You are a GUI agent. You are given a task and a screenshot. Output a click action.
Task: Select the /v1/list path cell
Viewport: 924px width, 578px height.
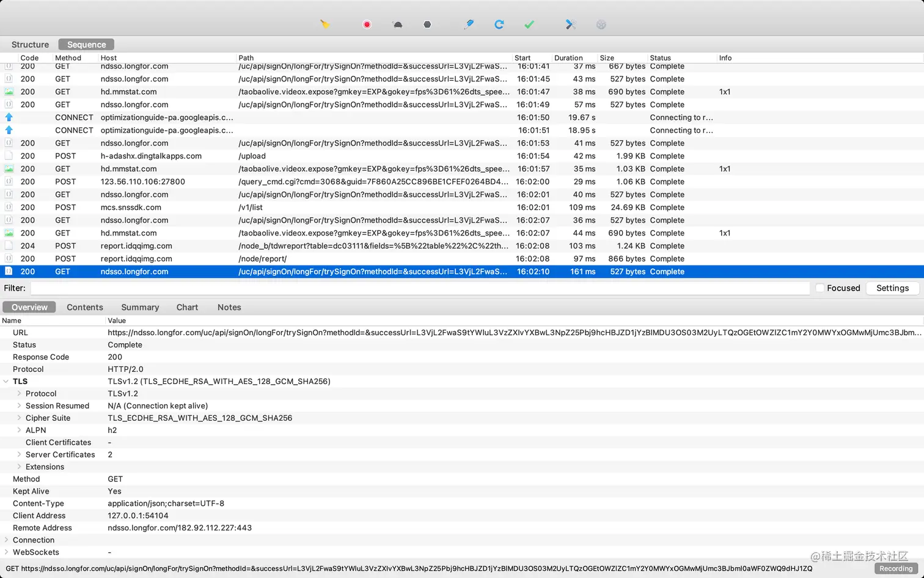click(251, 207)
